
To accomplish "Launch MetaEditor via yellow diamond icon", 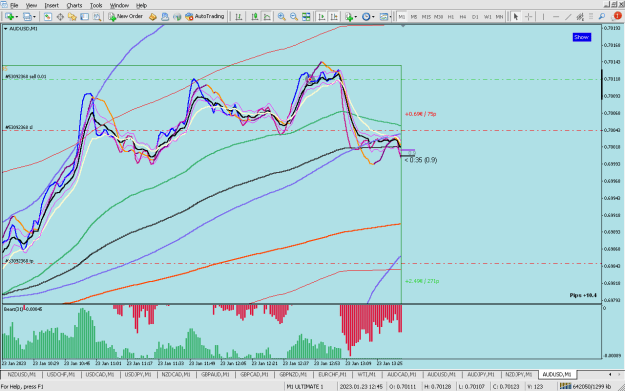I will coord(153,17).
